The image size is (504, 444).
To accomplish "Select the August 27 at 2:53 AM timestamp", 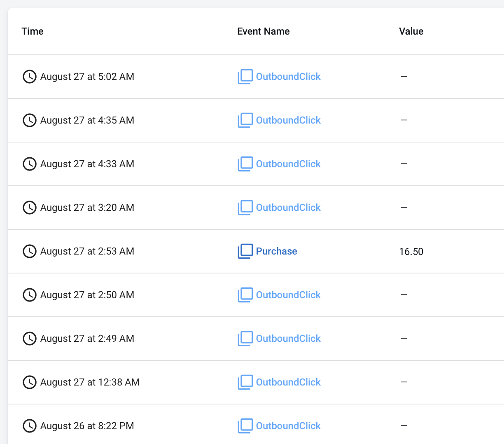I will tap(87, 251).
